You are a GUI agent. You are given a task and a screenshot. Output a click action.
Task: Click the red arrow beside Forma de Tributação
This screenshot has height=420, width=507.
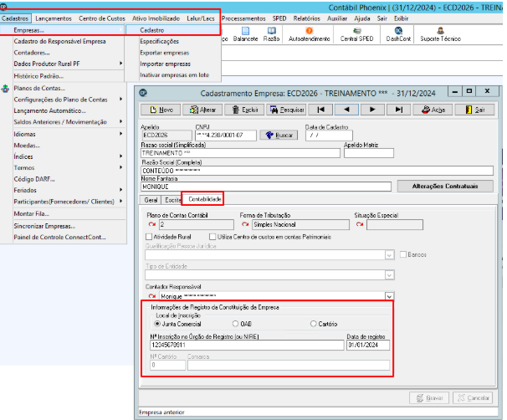click(x=245, y=224)
